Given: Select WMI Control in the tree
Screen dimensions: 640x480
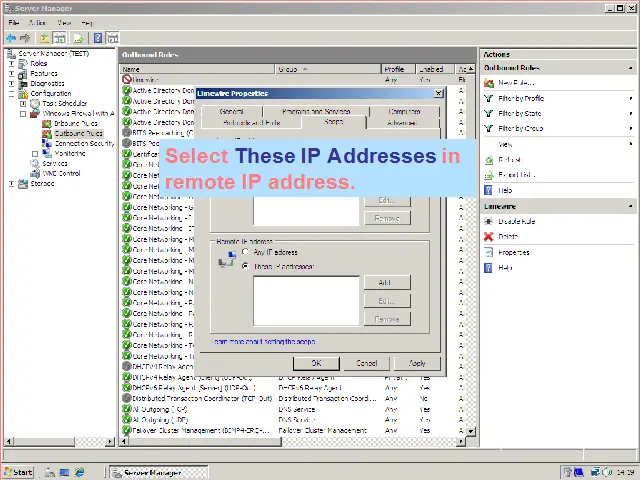Looking at the screenshot, I should click(x=61, y=173).
